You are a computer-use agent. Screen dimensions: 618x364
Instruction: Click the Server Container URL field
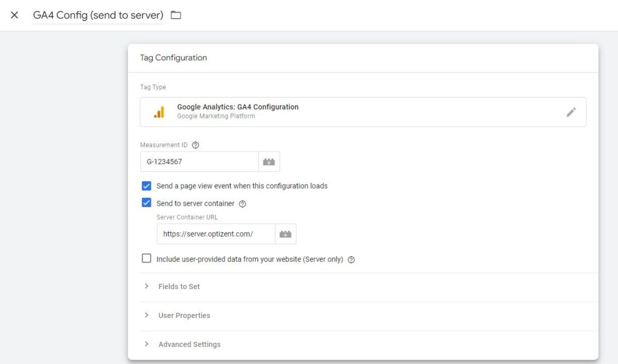pos(215,234)
